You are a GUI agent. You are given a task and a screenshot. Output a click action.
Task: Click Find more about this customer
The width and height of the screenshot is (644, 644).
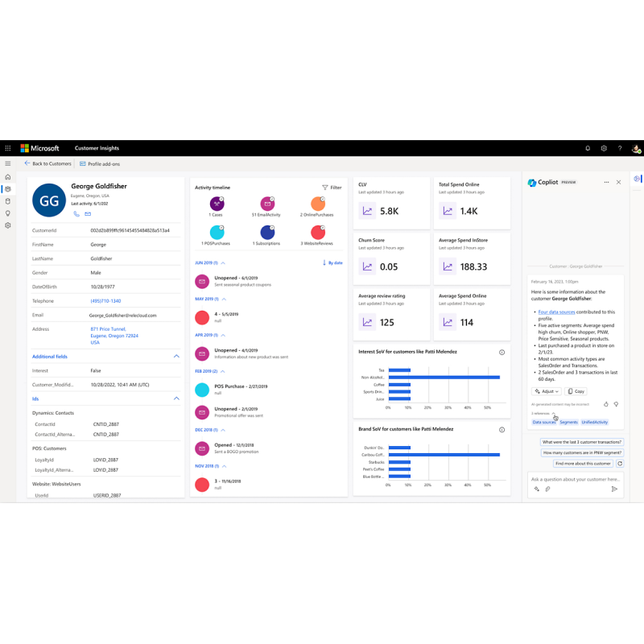tap(583, 464)
